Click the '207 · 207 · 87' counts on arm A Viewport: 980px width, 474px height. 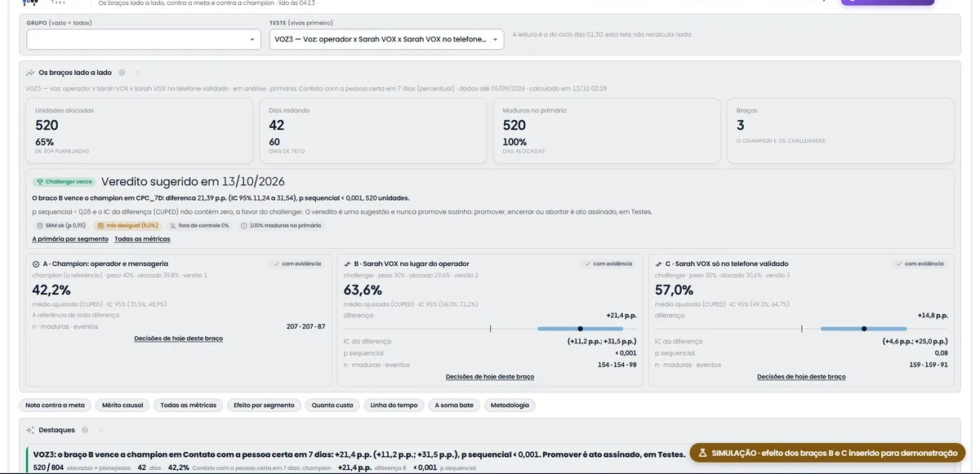click(306, 326)
